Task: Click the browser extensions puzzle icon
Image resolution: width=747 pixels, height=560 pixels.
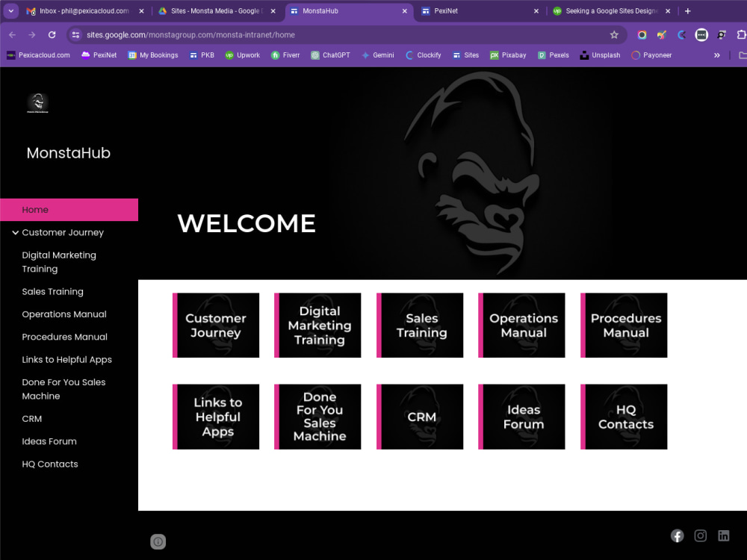Action: [x=742, y=35]
